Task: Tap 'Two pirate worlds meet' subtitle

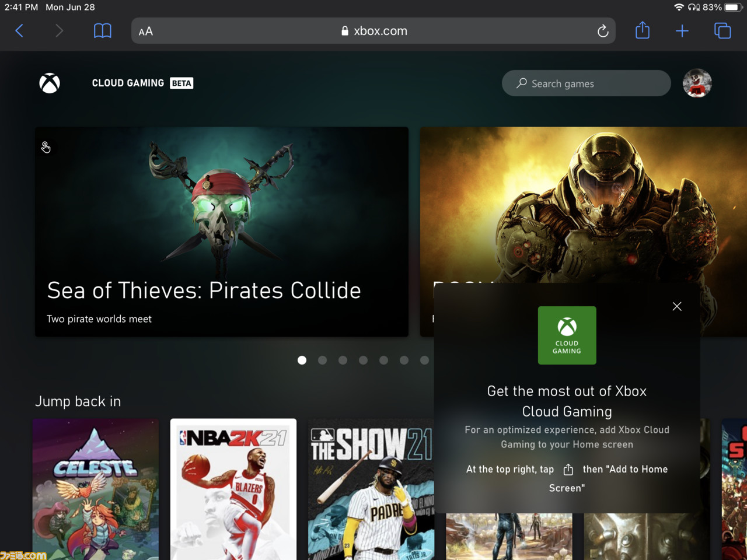Action: pyautogui.click(x=99, y=319)
